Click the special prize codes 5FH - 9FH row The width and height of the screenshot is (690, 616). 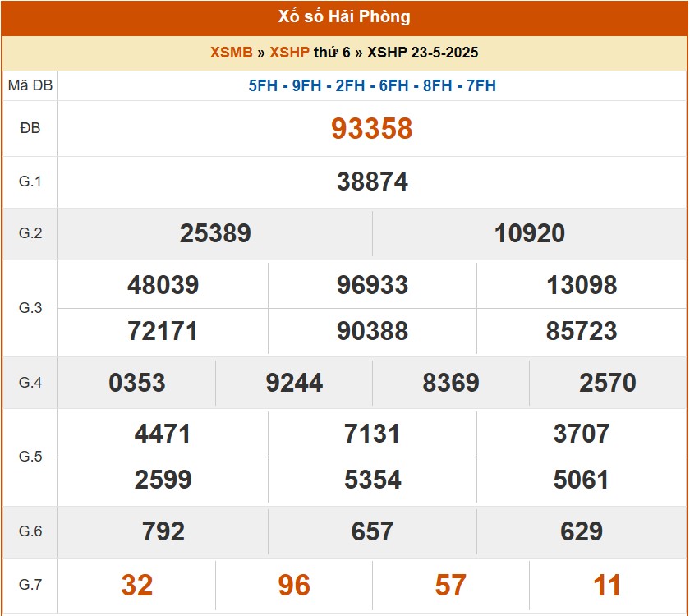click(372, 85)
